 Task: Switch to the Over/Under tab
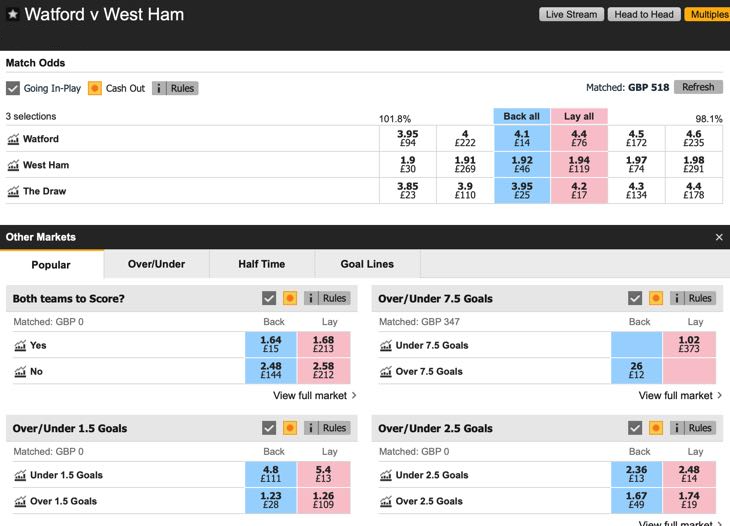pyautogui.click(x=156, y=264)
